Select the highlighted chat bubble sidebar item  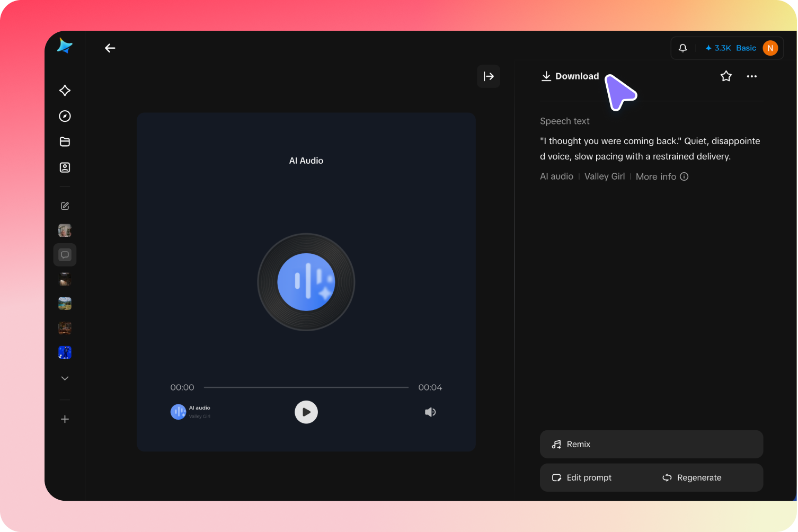tap(65, 255)
